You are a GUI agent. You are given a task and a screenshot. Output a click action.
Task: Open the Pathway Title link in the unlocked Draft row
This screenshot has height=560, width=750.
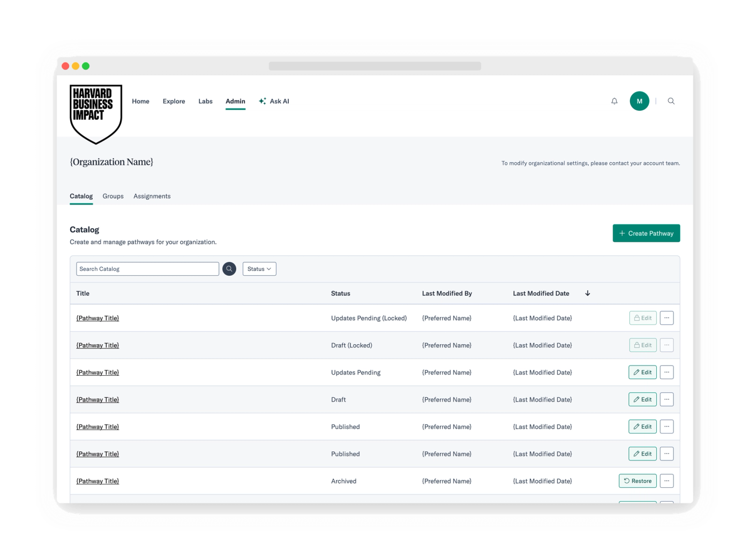click(x=97, y=399)
